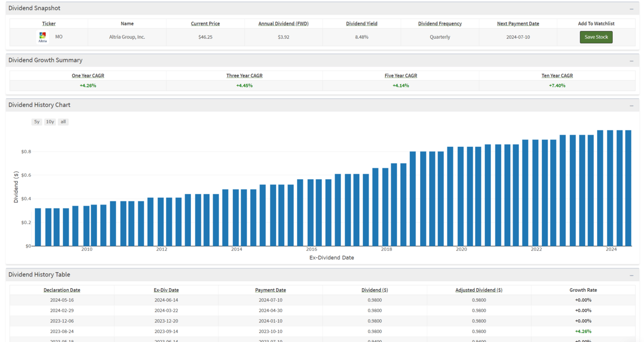The height and width of the screenshot is (342, 644).
Task: Click the Altria company logo icon
Action: 43,37
